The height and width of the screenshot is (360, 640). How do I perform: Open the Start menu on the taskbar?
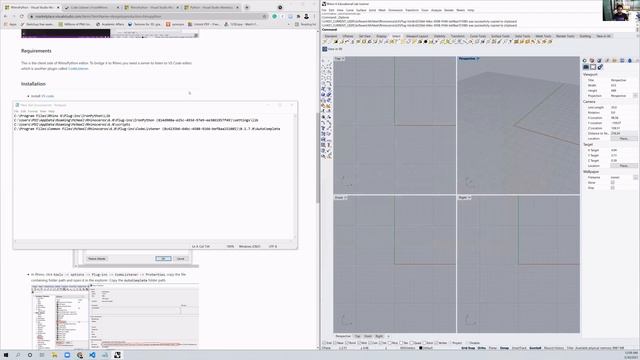click(x=6, y=355)
